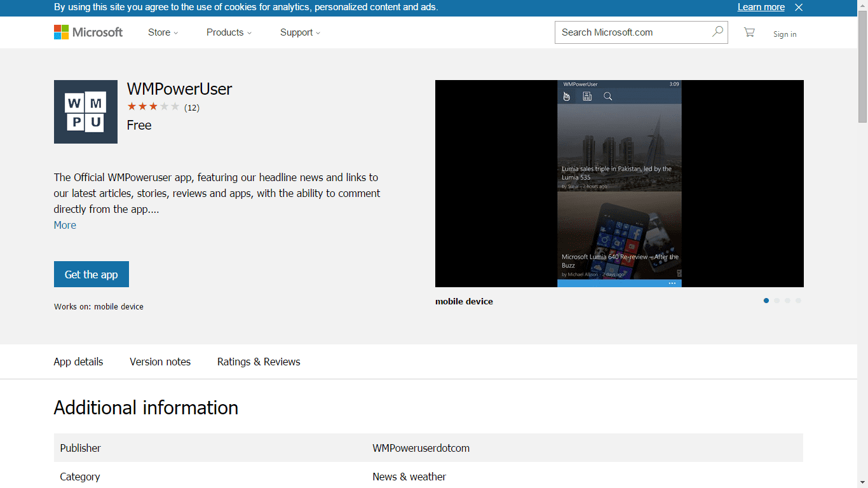Open the shopping cart
The image size is (868, 488).
click(x=749, y=32)
